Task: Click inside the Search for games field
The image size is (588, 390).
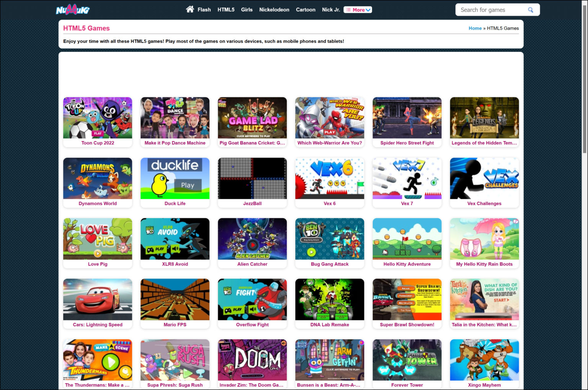Action: tap(490, 10)
